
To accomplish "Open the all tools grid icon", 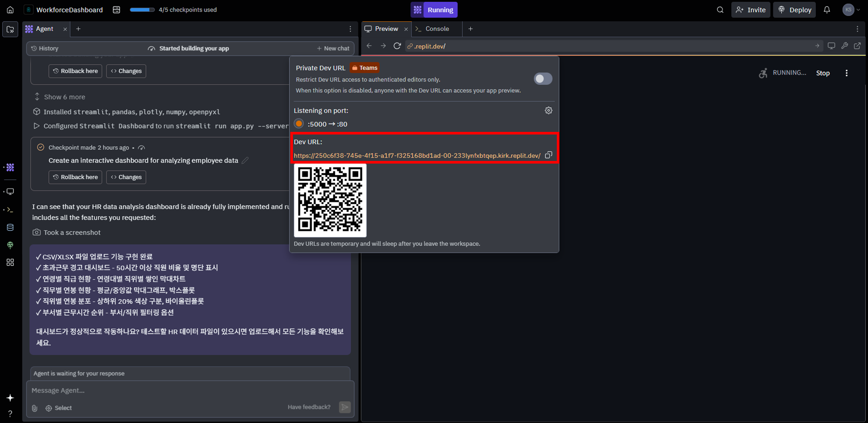I will (10, 262).
